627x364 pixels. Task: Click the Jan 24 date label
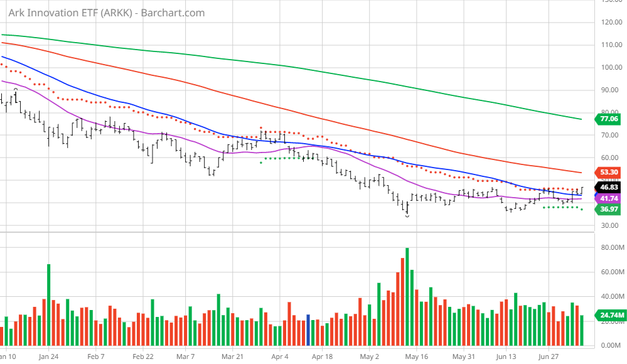pos(49,356)
